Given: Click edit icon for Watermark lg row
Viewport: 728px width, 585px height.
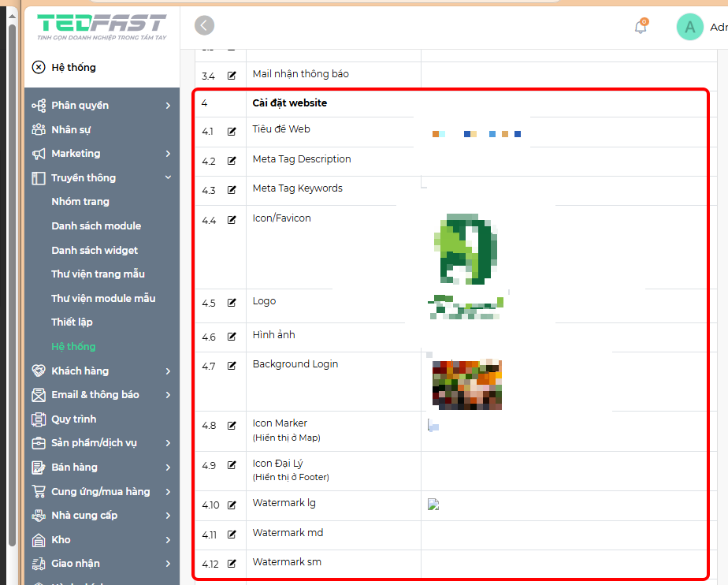Looking at the screenshot, I should click(x=232, y=505).
